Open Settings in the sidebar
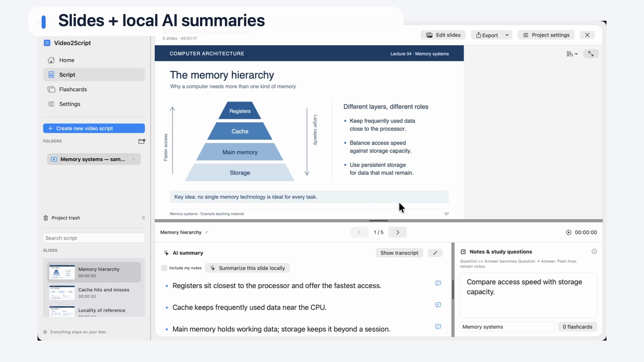Screen dimensions: 644x362 (94, 104)
